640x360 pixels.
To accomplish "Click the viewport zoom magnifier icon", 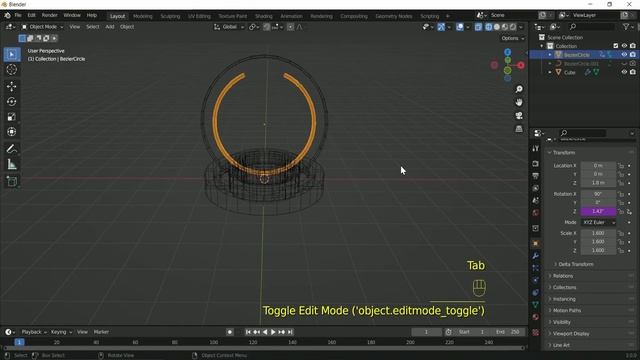I will (519, 89).
